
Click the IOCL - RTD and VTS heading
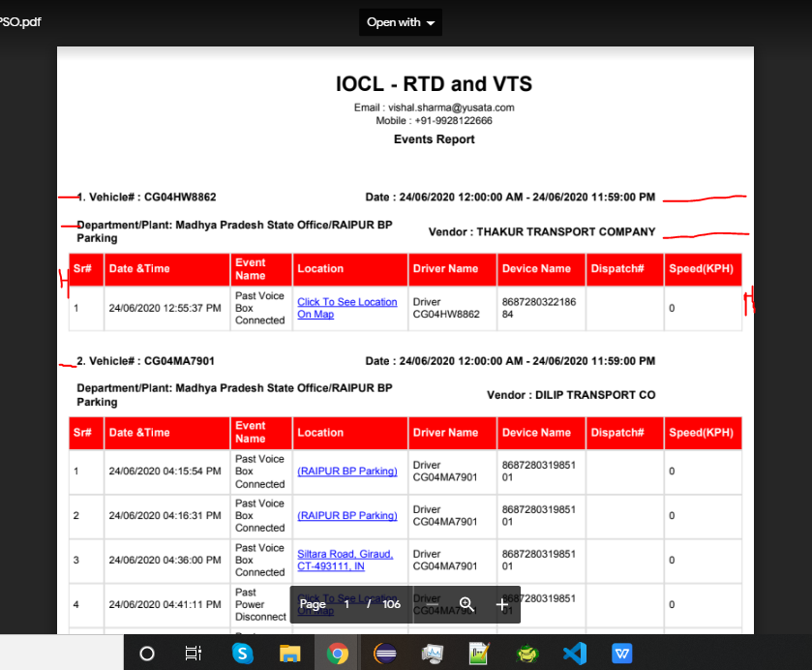pyautogui.click(x=434, y=84)
